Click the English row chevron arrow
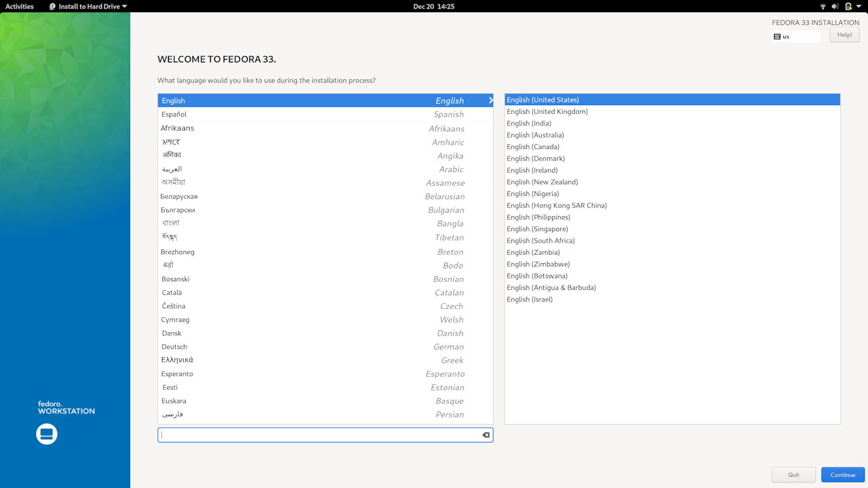Viewport: 868px width, 488px height. [490, 100]
